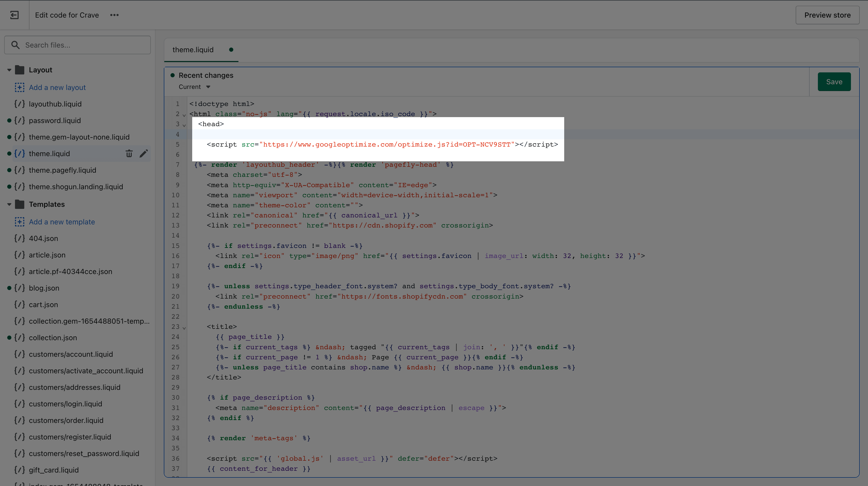
Task: Click Add a new template link
Action: point(62,222)
